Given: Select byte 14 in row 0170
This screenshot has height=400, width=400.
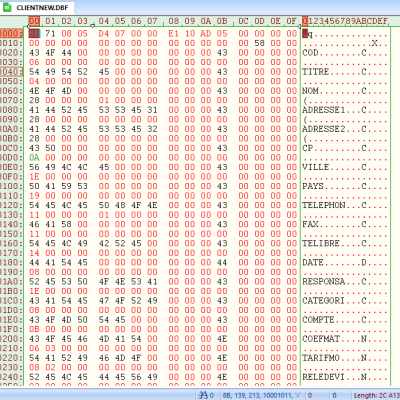Looking at the screenshot, I should tap(34, 253).
